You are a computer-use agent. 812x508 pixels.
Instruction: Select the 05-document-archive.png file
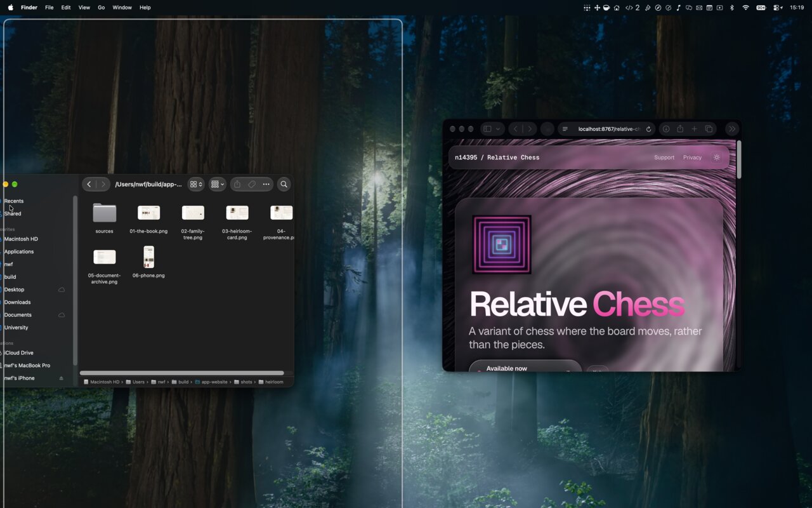pyautogui.click(x=105, y=265)
